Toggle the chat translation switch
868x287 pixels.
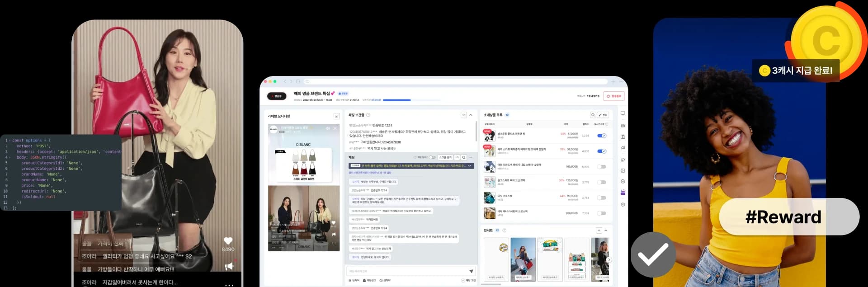tap(432, 157)
